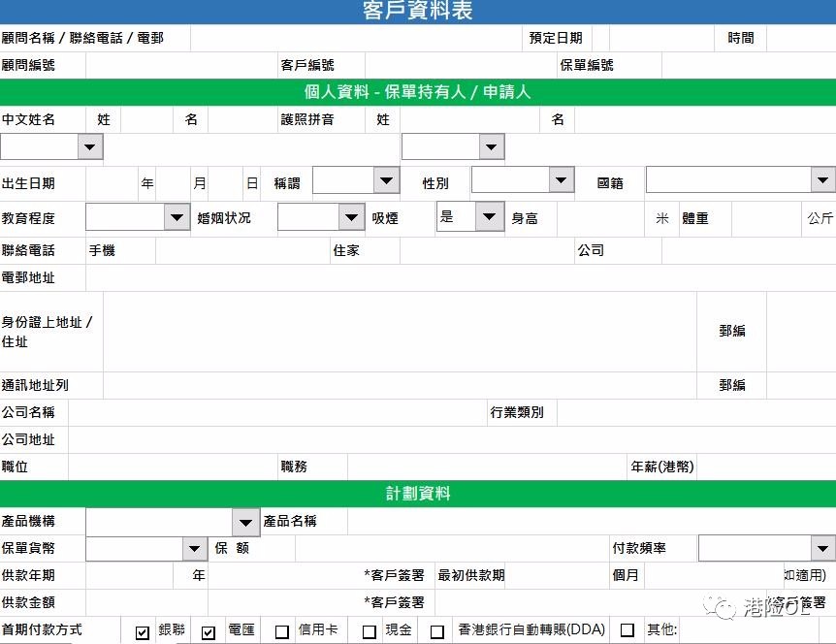The width and height of the screenshot is (836, 644).
Task: Change 吸煙 selection via its dropdown
Action: tap(489, 217)
